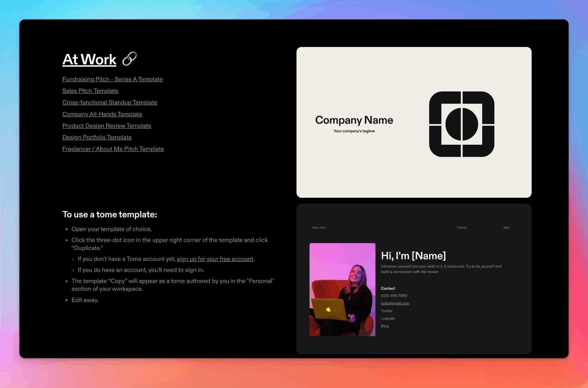
Task: Open Company All-Hands Template link
Action: pos(102,114)
